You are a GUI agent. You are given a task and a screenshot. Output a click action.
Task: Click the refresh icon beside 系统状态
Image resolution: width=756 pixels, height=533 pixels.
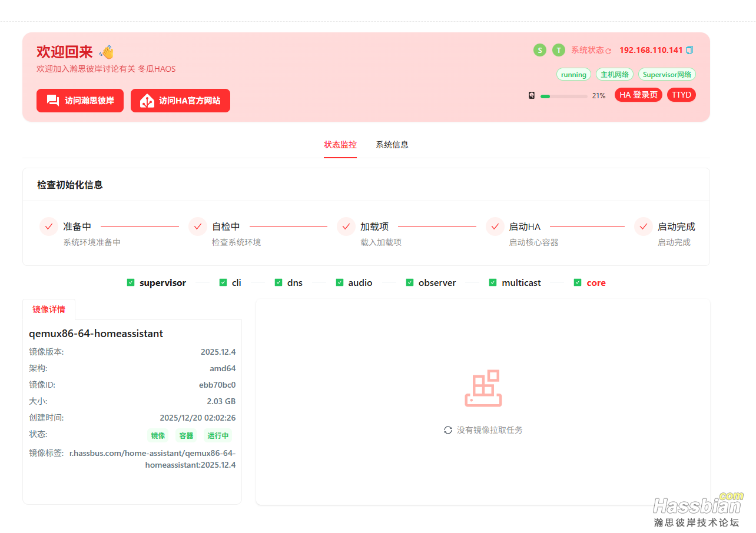608,51
